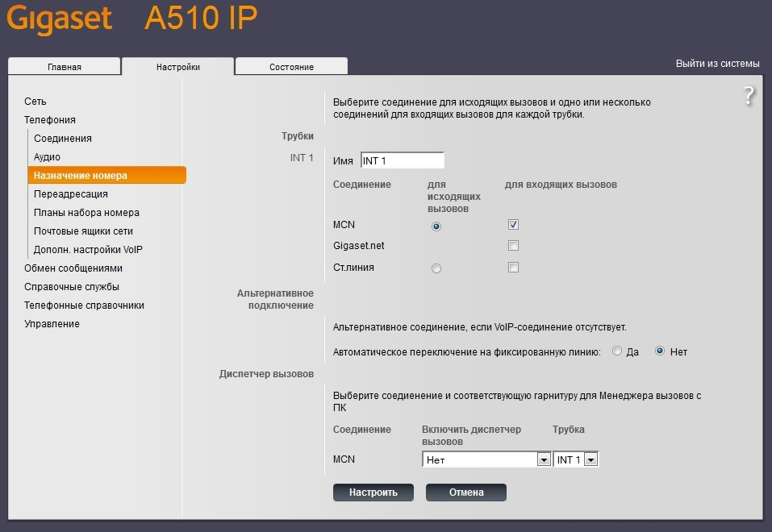Check Ст.линия incoming calls checkbox
This screenshot has height=532, width=772.
tap(513, 268)
